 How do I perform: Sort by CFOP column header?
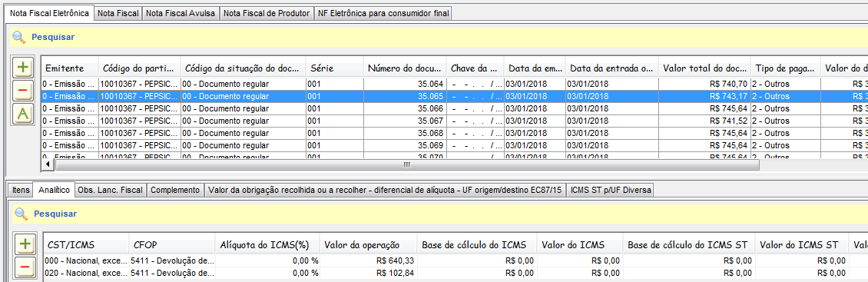[x=171, y=245]
